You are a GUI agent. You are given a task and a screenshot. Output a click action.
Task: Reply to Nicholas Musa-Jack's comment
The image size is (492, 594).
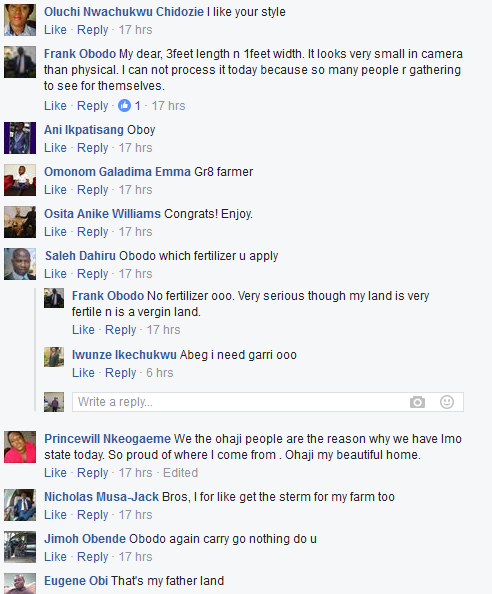point(93,515)
